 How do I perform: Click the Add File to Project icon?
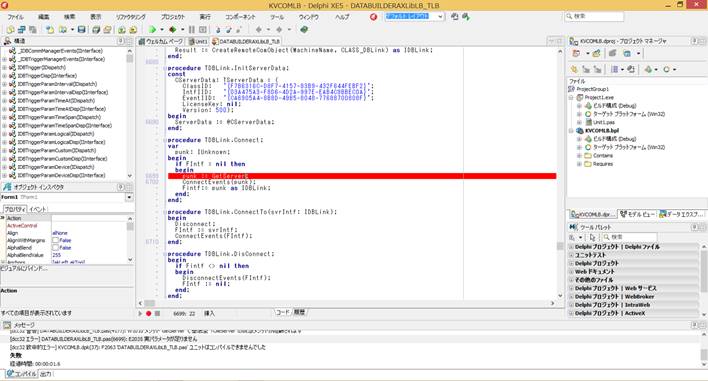pyautogui.click(x=121, y=29)
